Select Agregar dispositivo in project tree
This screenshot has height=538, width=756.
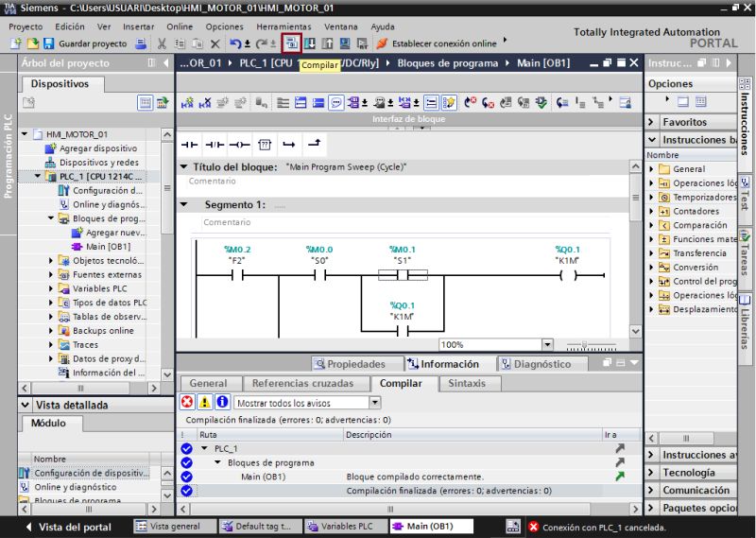(x=98, y=148)
